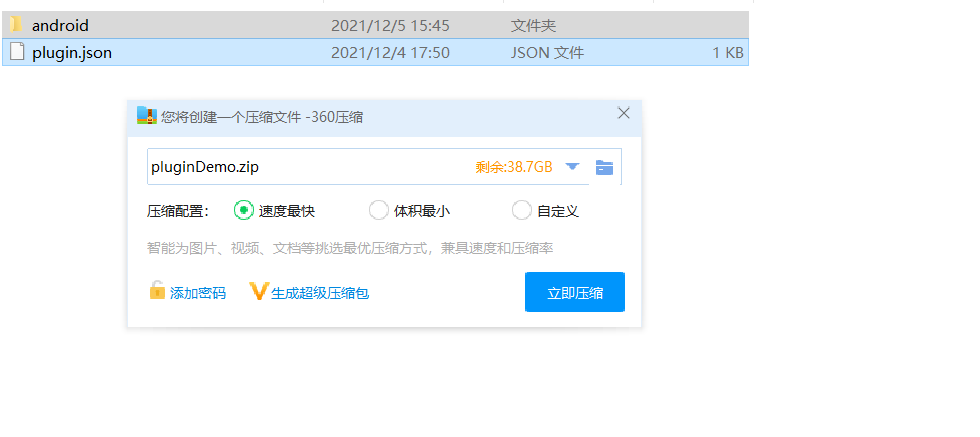Open the 添加密码 link
Screen dimensions: 980x437
pos(198,293)
